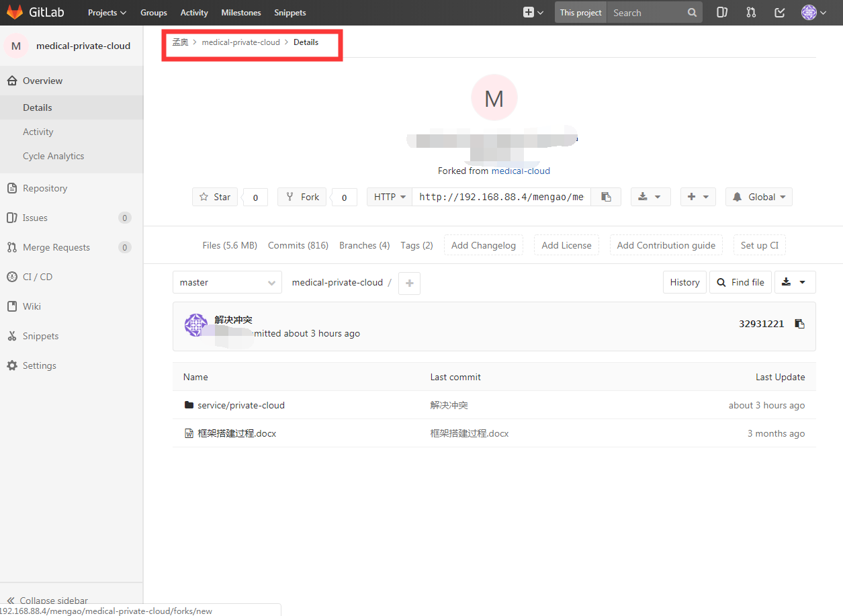
Task: Toggle the 'This project' search scope
Action: 580,12
